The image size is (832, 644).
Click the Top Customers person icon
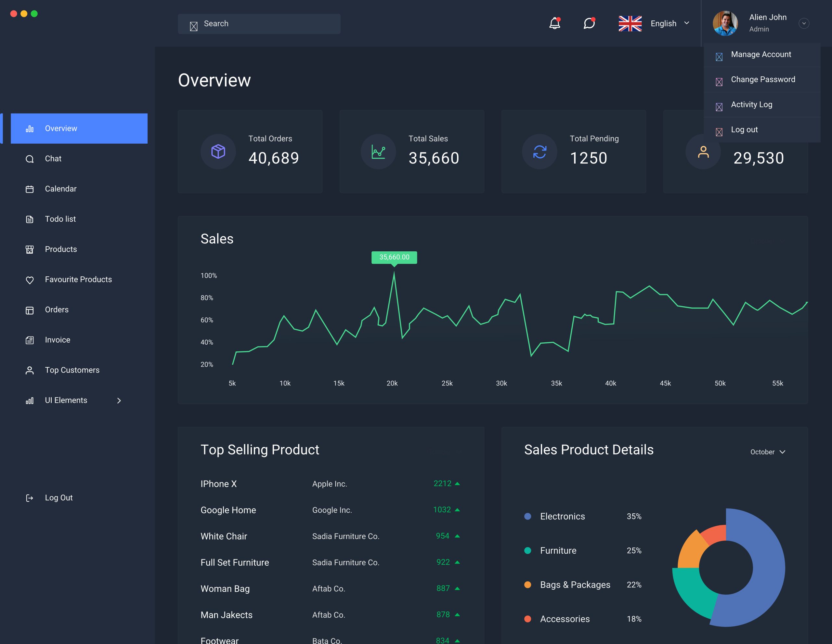pyautogui.click(x=30, y=370)
